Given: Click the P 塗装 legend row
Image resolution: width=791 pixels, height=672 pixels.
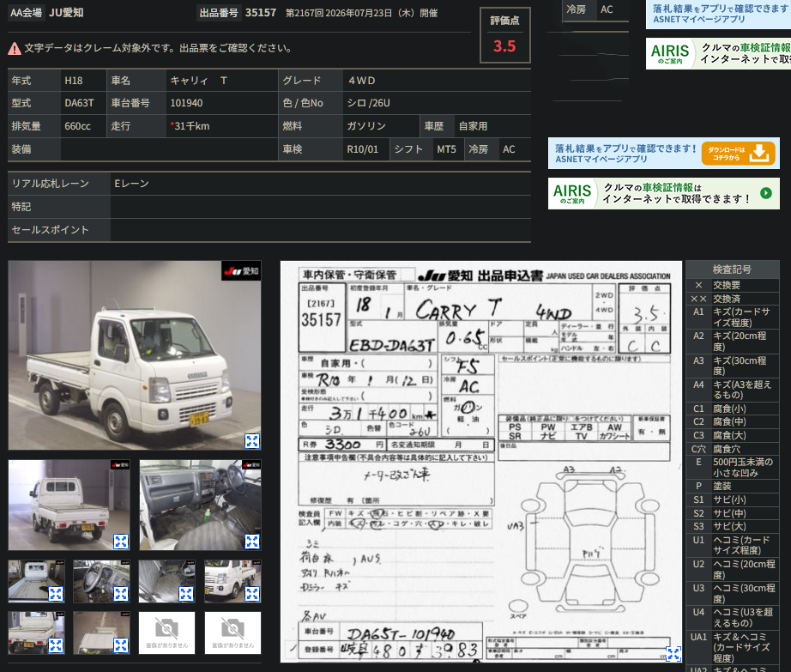Looking at the screenshot, I should tap(733, 486).
